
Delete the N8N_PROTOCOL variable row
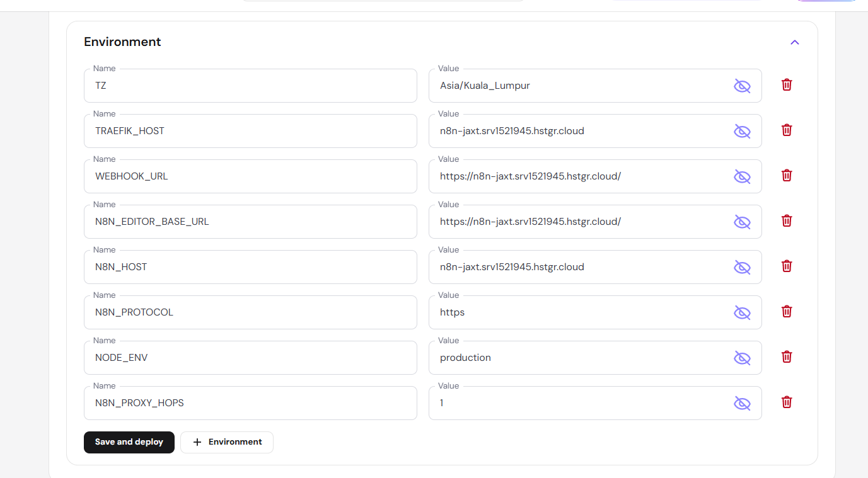[x=787, y=312]
